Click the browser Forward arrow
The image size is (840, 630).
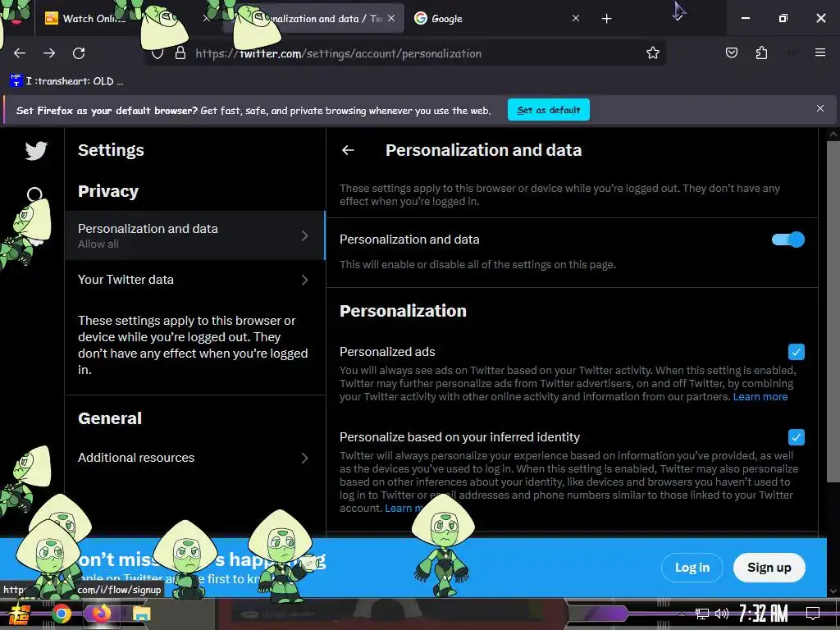pos(49,53)
